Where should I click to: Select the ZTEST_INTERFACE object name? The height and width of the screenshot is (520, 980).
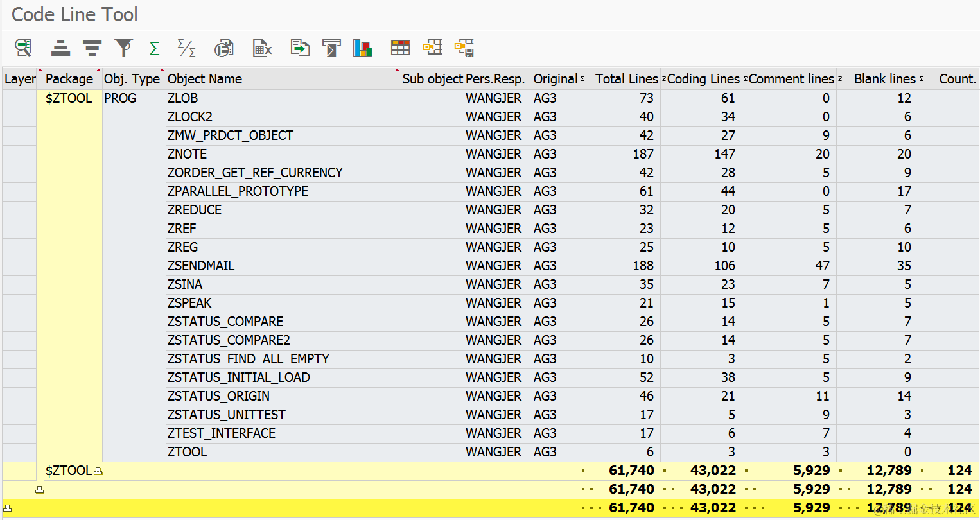click(x=222, y=433)
